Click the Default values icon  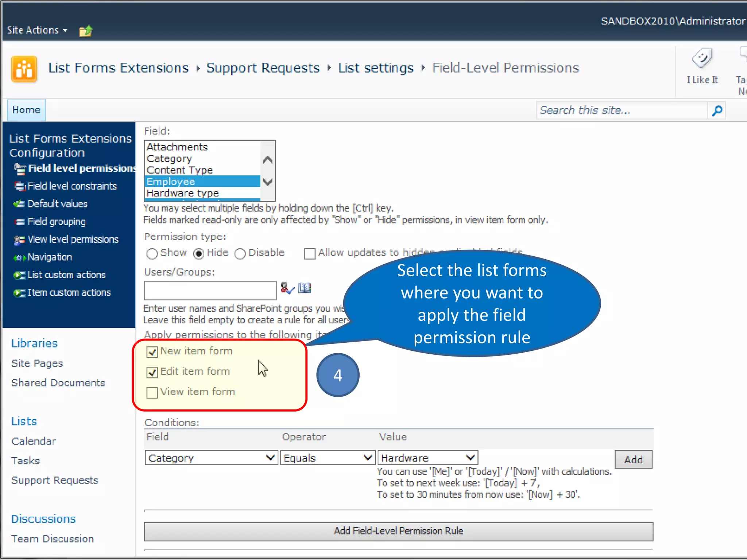(x=19, y=204)
